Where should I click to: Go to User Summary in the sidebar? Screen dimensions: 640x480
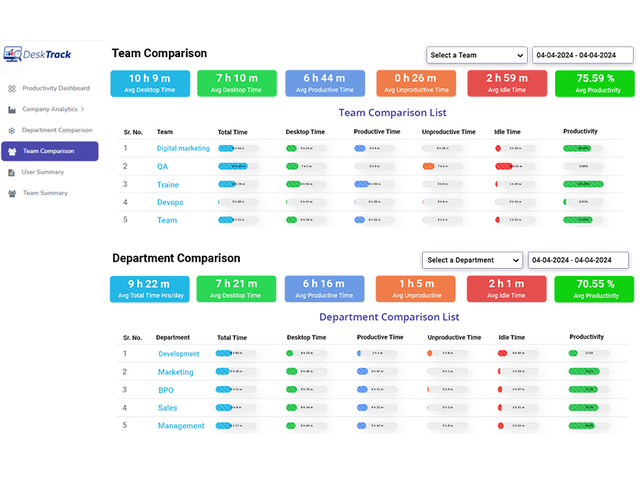[43, 172]
